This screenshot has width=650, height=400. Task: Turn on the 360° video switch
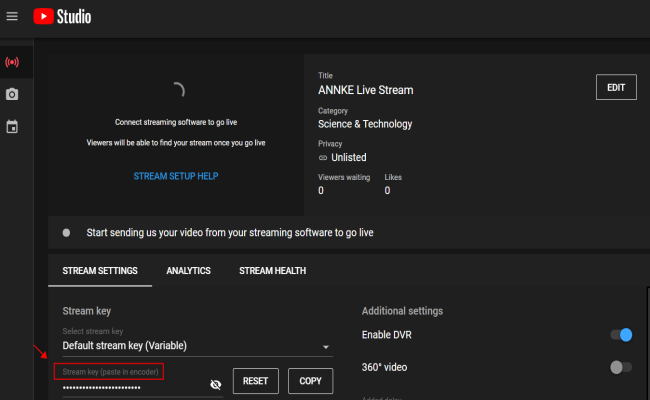(x=621, y=367)
